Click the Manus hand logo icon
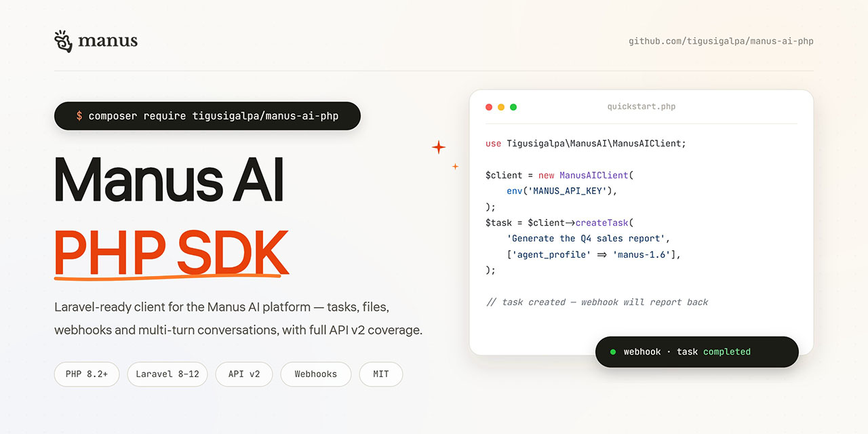Image resolution: width=868 pixels, height=434 pixels. (x=63, y=41)
